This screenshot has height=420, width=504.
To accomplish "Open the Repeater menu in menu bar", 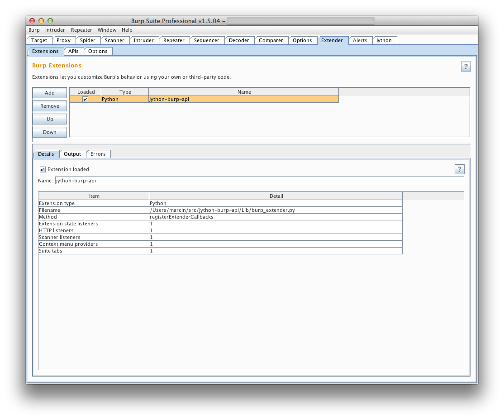I will pyautogui.click(x=81, y=30).
